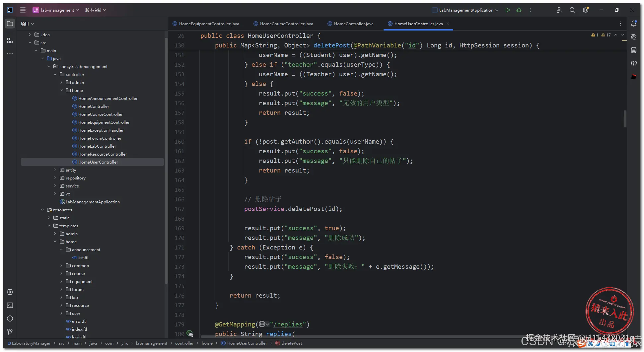Collapse the controller package
This screenshot has height=352, width=644.
pos(55,74)
